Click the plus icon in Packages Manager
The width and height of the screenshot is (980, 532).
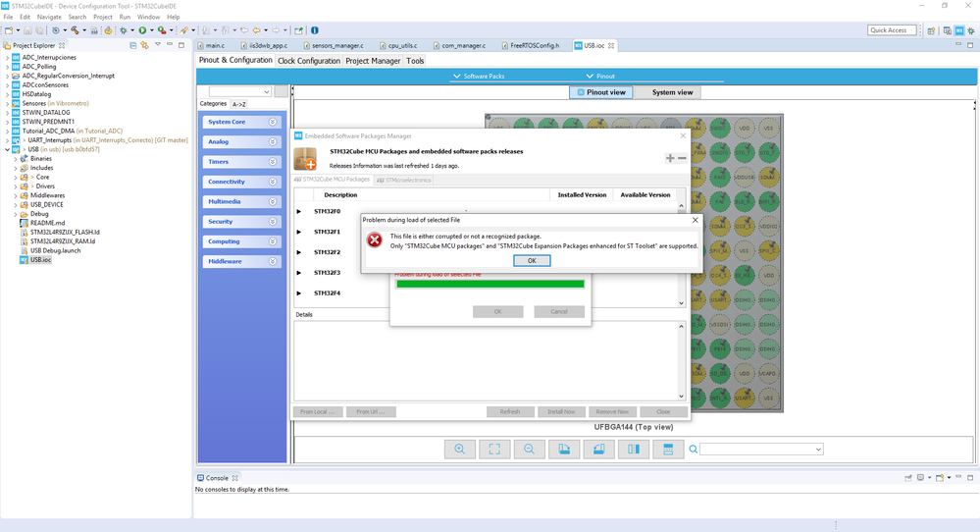[x=670, y=158]
